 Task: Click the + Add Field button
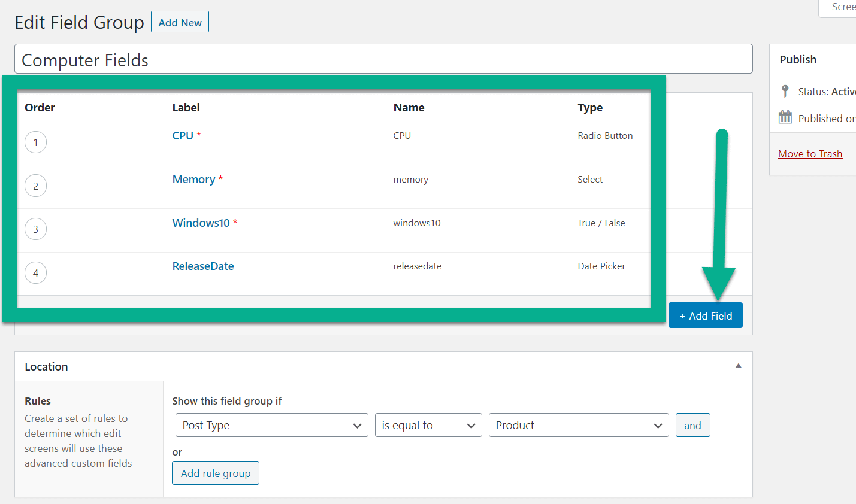point(705,315)
